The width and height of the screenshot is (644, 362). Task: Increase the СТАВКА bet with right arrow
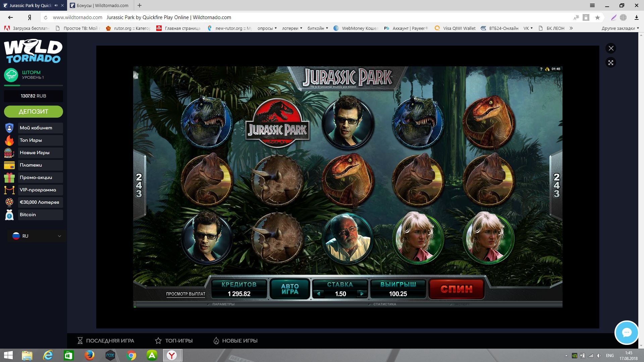pos(362,294)
